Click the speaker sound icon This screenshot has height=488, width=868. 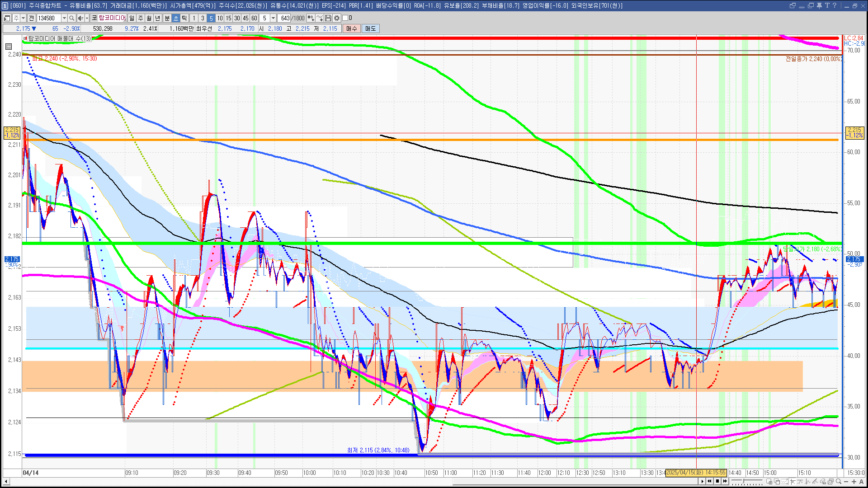click(x=80, y=18)
